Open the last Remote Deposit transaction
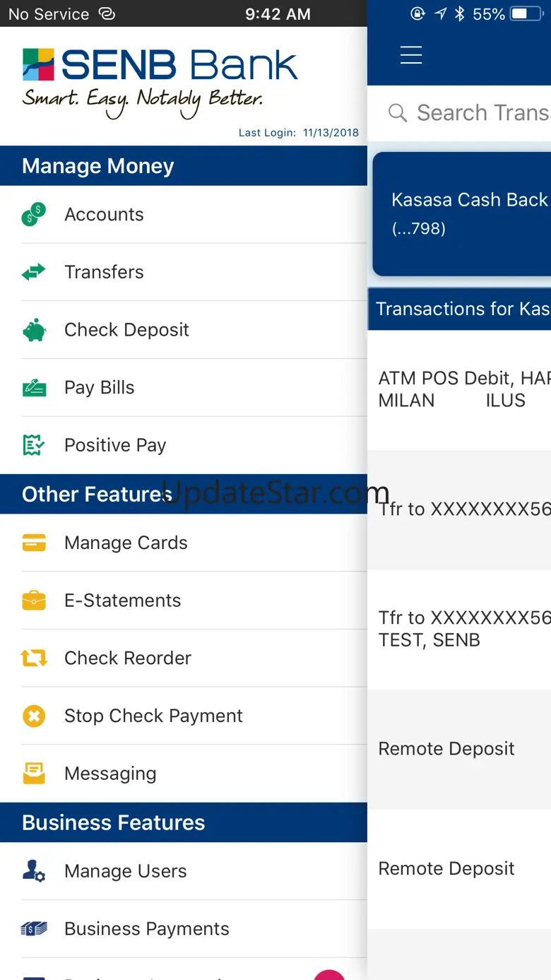This screenshot has width=551, height=980. point(459,869)
